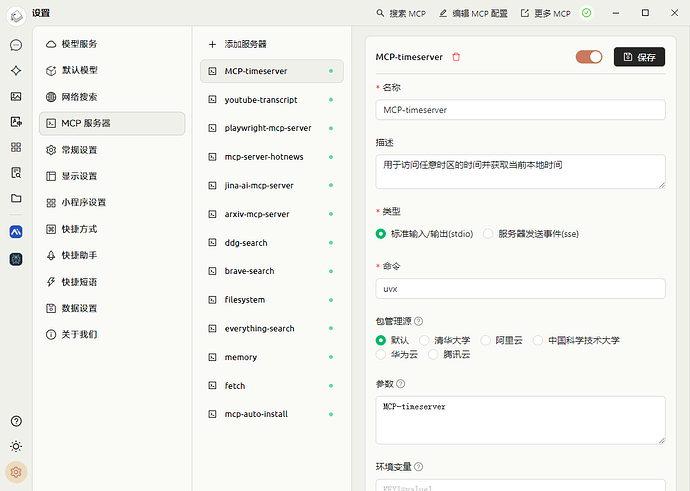The height and width of the screenshot is (491, 690).
Task: Open 小程序设置 settings page
Action: [x=112, y=202]
